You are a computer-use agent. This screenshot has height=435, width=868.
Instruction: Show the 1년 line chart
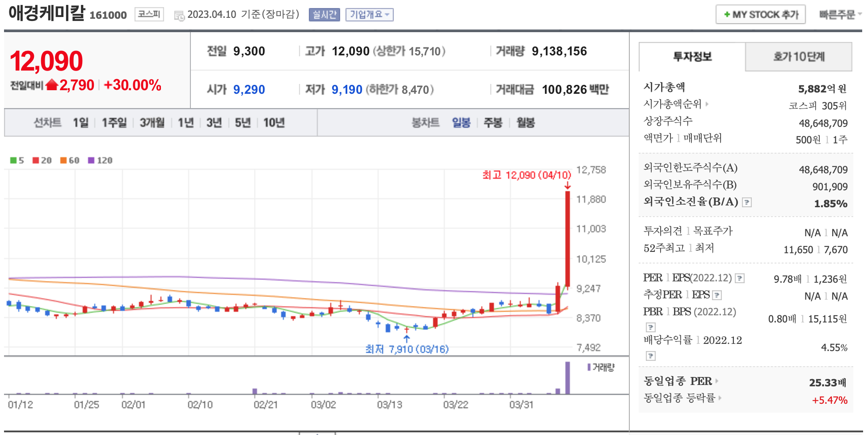point(185,123)
